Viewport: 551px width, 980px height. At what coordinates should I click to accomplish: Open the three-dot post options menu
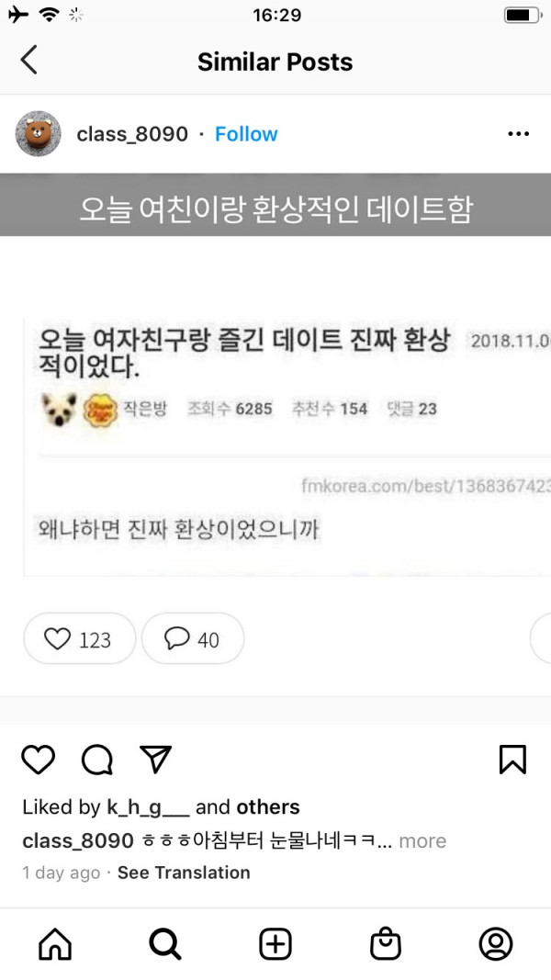[x=519, y=134]
